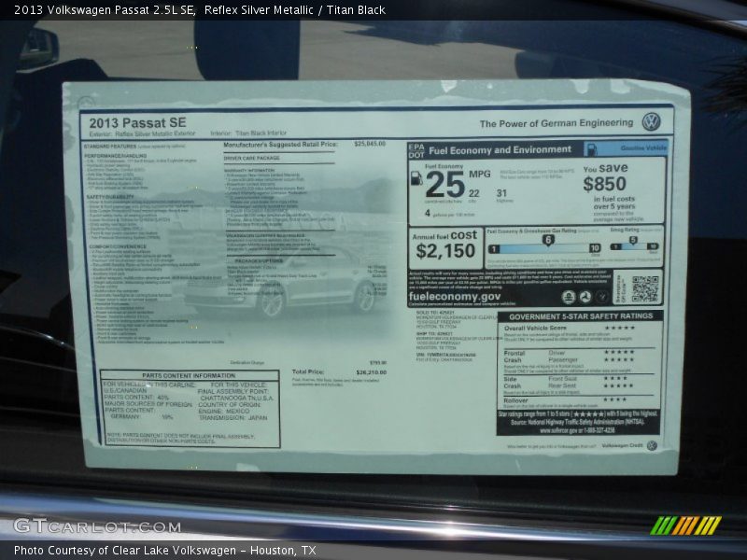Screen dimensions: 747x560
Task: Click the 'Total Price:' label
Action: point(308,371)
